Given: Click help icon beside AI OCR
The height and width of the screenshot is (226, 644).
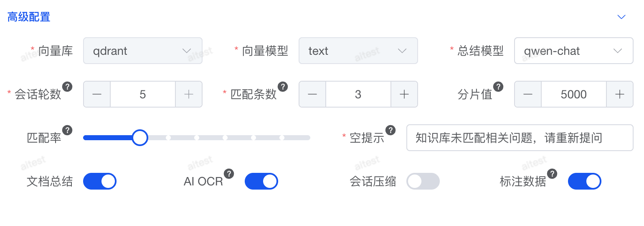Looking at the screenshot, I should click(x=229, y=174).
